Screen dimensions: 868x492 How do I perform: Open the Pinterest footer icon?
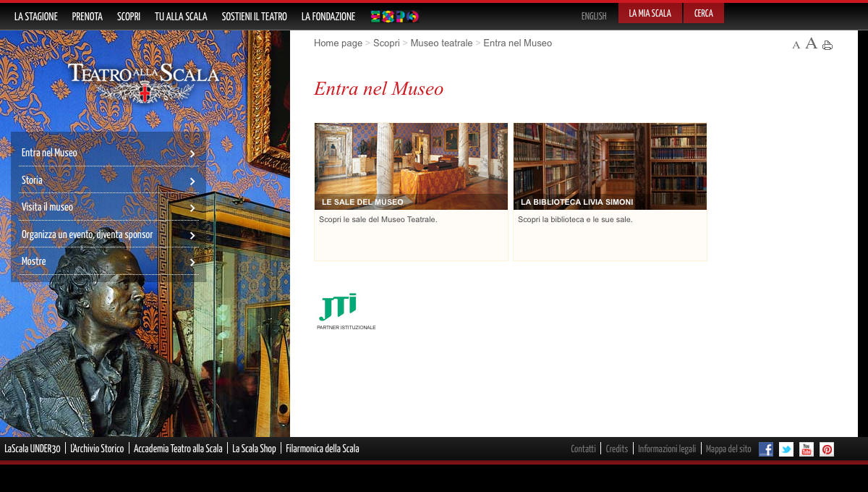coord(826,449)
